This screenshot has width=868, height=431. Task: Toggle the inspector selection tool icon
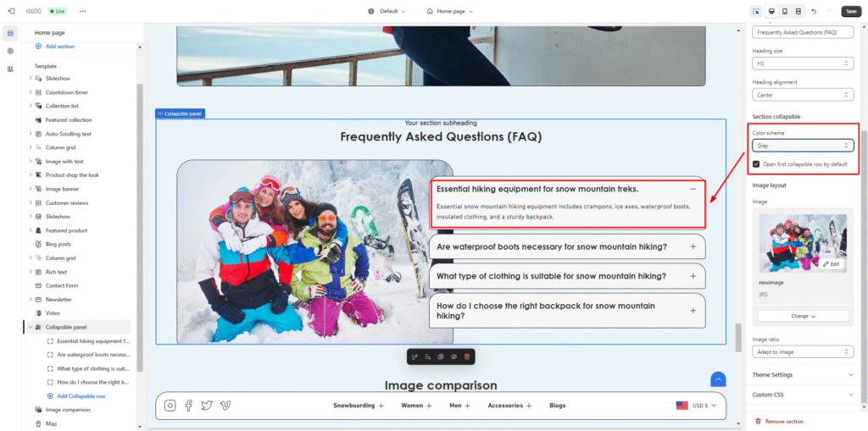(756, 11)
